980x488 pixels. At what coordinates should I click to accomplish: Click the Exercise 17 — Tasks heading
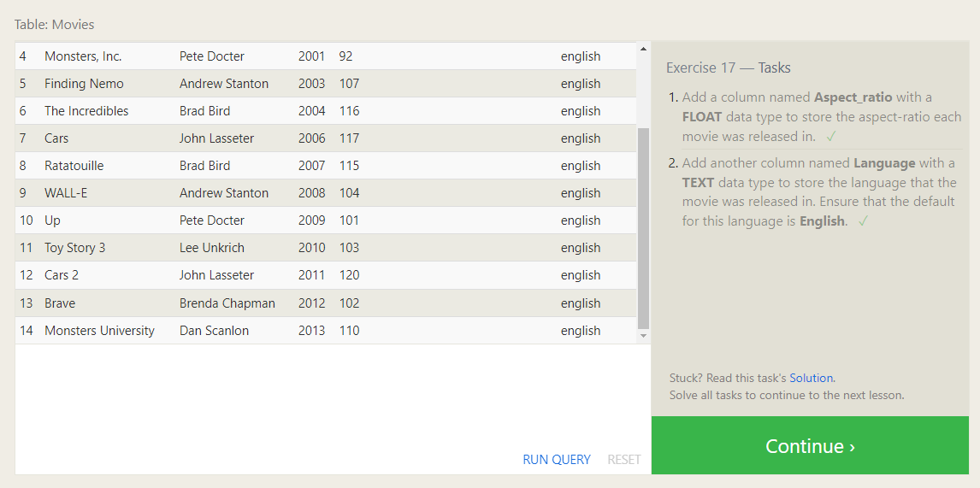[x=728, y=68]
